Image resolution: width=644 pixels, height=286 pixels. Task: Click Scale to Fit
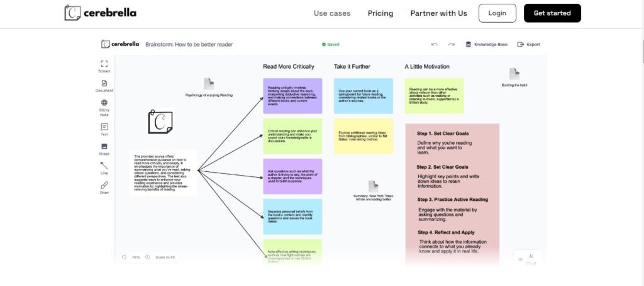[x=165, y=257]
